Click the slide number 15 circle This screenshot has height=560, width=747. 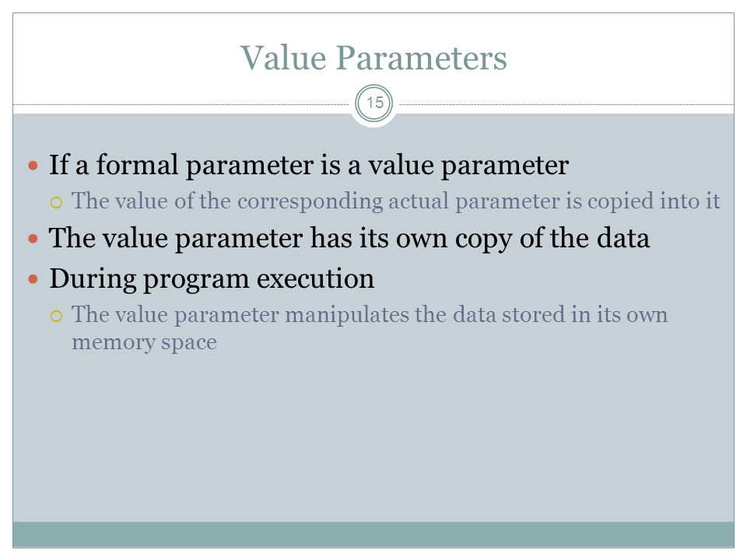(x=374, y=103)
